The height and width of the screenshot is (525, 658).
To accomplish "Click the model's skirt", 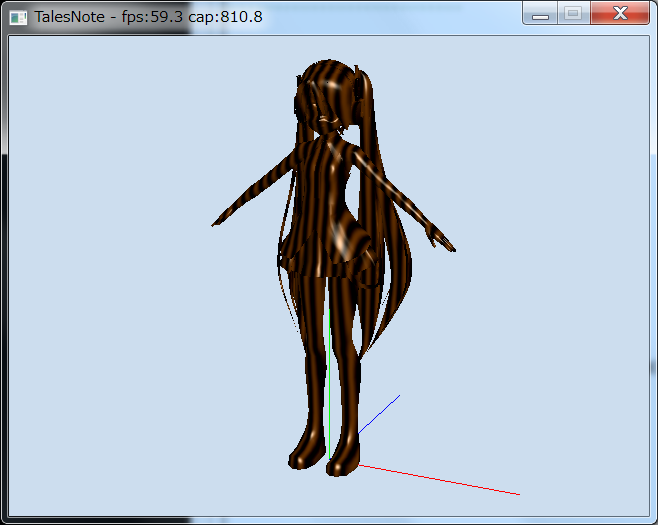I will pyautogui.click(x=330, y=255).
